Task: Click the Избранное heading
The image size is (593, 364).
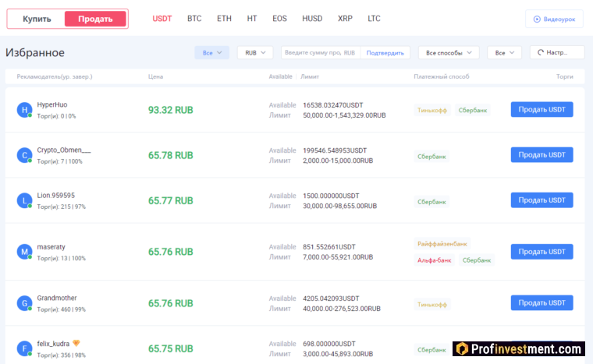Action: click(x=35, y=52)
